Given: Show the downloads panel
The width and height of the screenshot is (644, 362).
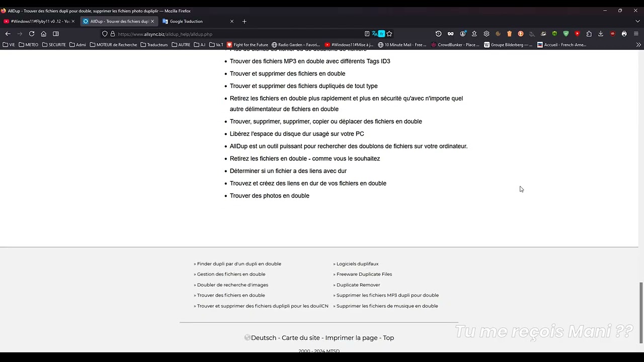Looking at the screenshot, I should point(601,34).
